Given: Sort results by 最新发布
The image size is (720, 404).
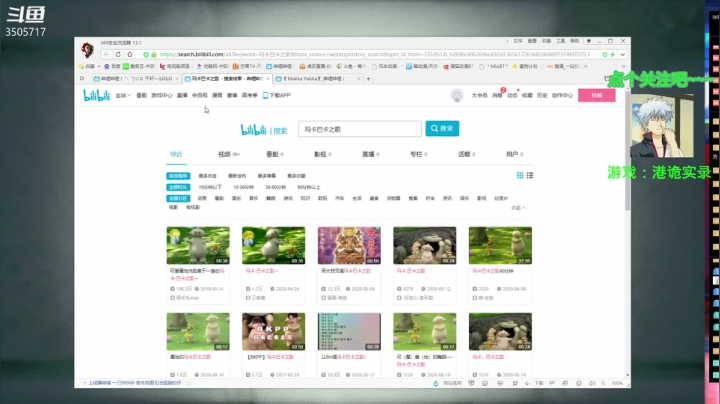Looking at the screenshot, I should point(237,176).
